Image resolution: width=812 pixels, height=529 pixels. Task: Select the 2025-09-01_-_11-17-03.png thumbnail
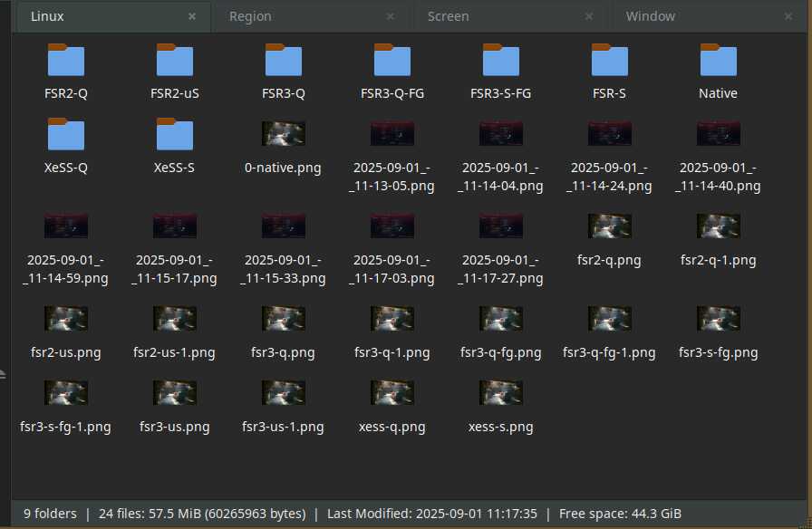392,226
